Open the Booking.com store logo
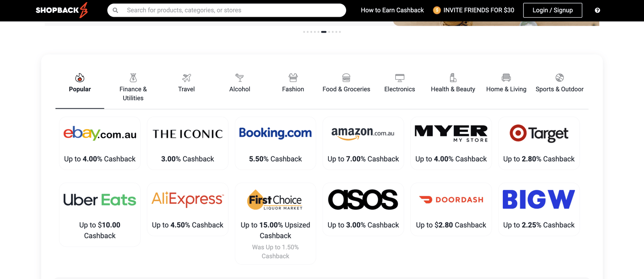The width and height of the screenshot is (644, 279). point(275,133)
